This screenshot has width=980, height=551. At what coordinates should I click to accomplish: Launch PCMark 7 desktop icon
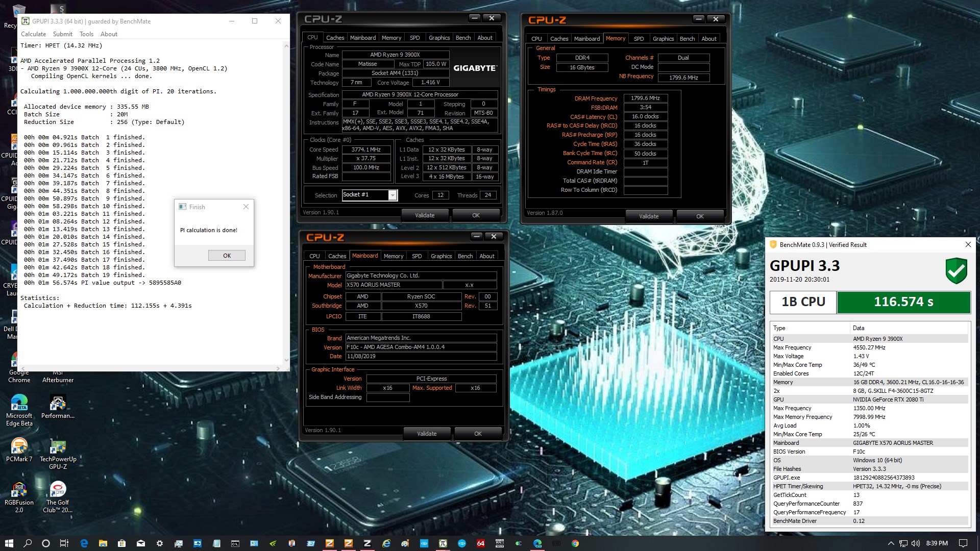tap(19, 450)
